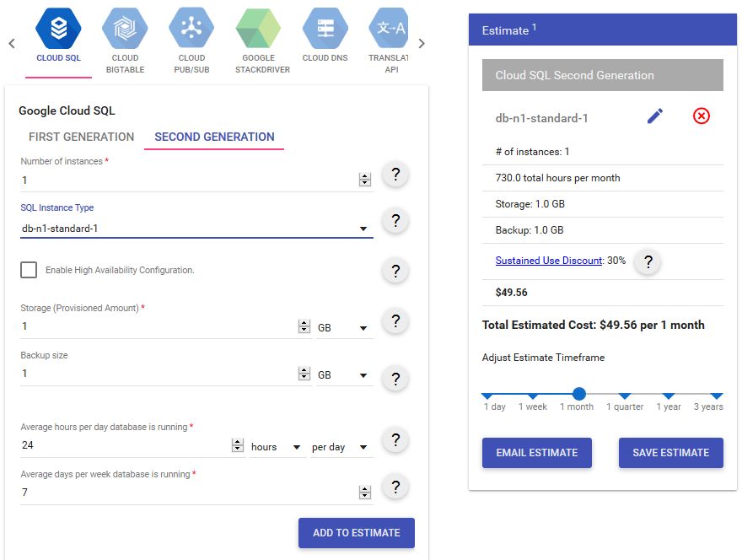The image size is (742, 560).
Task: Set timeframe slider to 1 quarter
Action: coord(625,396)
